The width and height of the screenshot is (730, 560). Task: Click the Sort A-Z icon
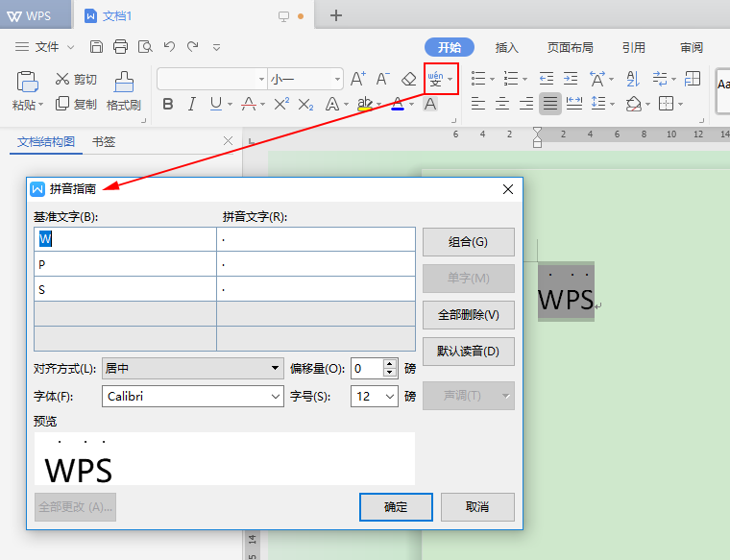(633, 78)
